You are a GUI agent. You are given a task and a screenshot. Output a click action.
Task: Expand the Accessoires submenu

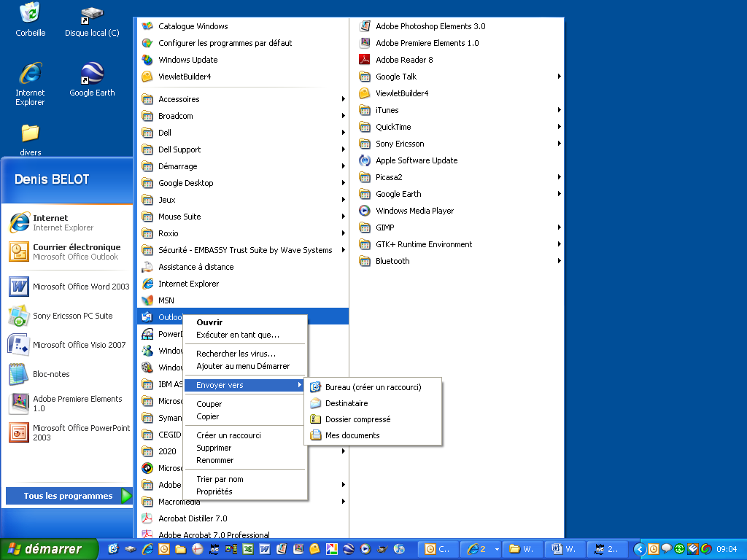243,99
